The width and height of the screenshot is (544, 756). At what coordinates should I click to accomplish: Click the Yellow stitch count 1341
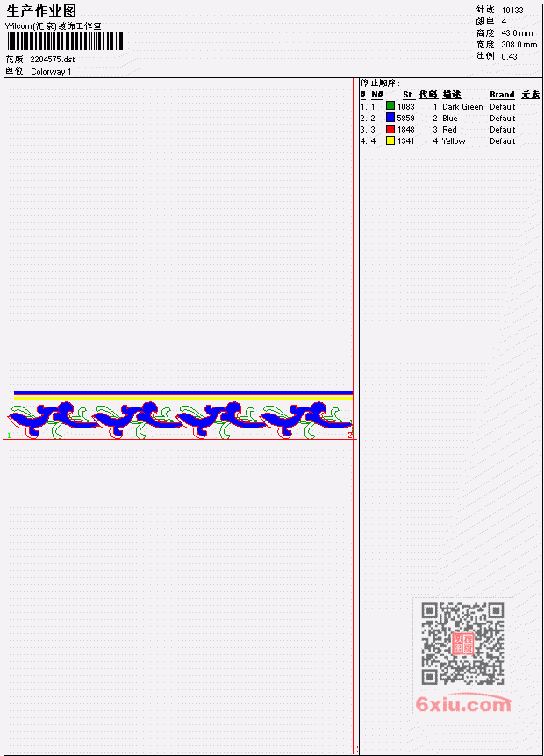tap(405, 141)
